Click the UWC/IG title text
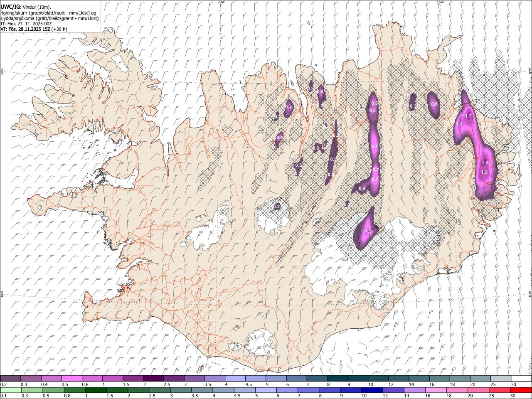 pyautogui.click(x=10, y=7)
